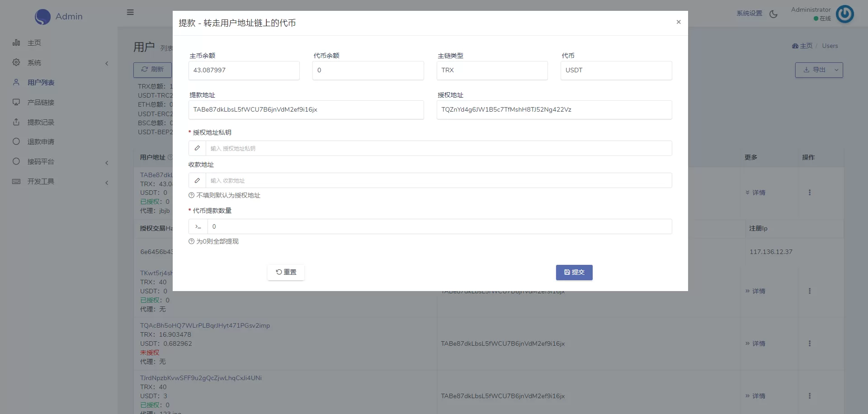Open actions menu for TJrdNpzbKvw user row
Screen dimensions: 868x414
(810, 396)
